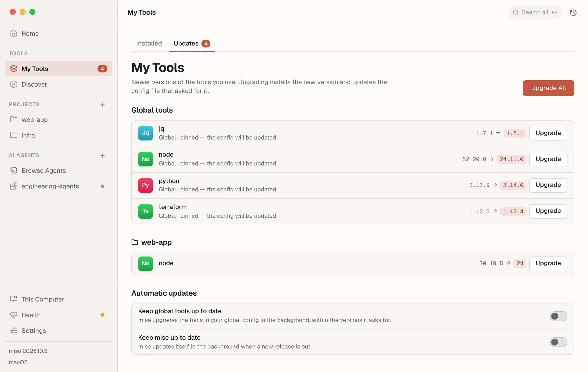Click the Health heartbeat icon

(14, 315)
